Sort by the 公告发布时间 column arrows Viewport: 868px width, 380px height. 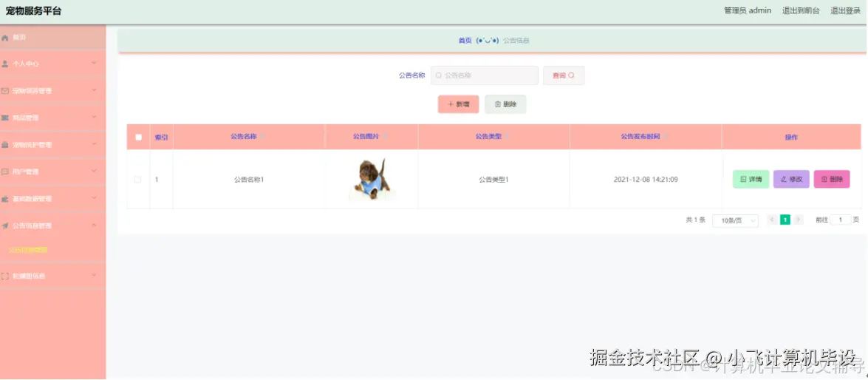tap(666, 136)
